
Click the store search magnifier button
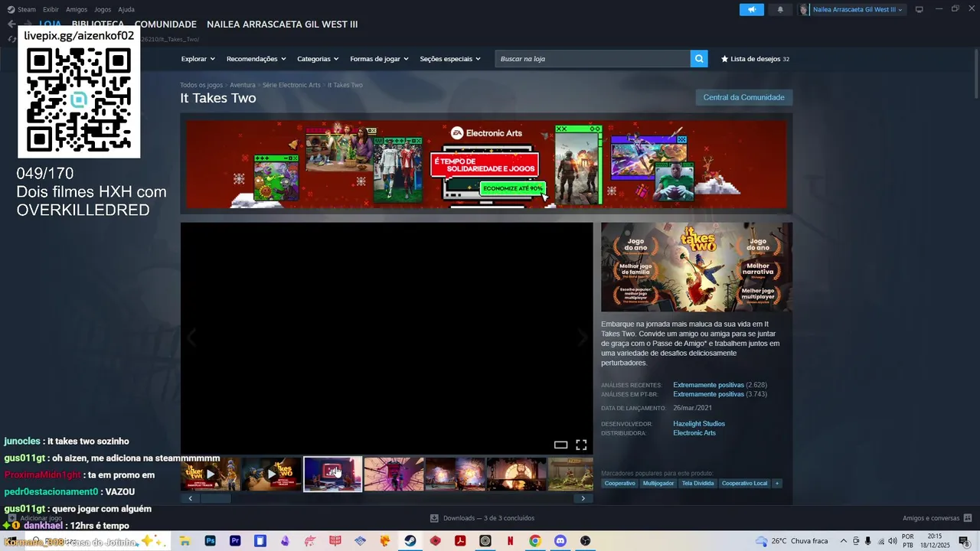coord(698,58)
